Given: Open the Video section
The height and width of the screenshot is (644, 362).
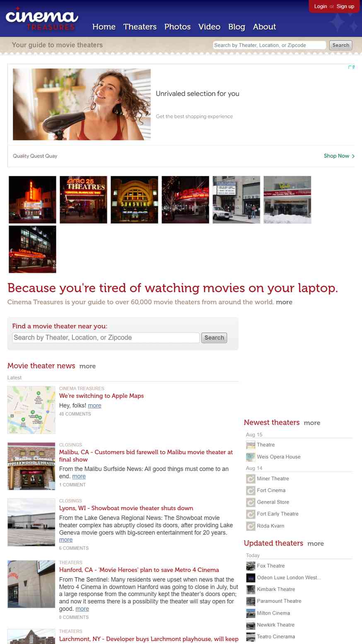Looking at the screenshot, I should pyautogui.click(x=209, y=27).
